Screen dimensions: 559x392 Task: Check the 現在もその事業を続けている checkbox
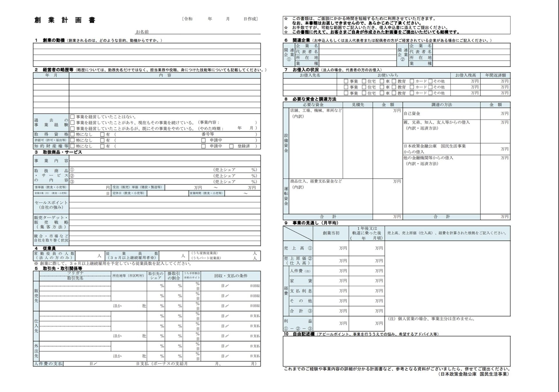tap(72, 123)
